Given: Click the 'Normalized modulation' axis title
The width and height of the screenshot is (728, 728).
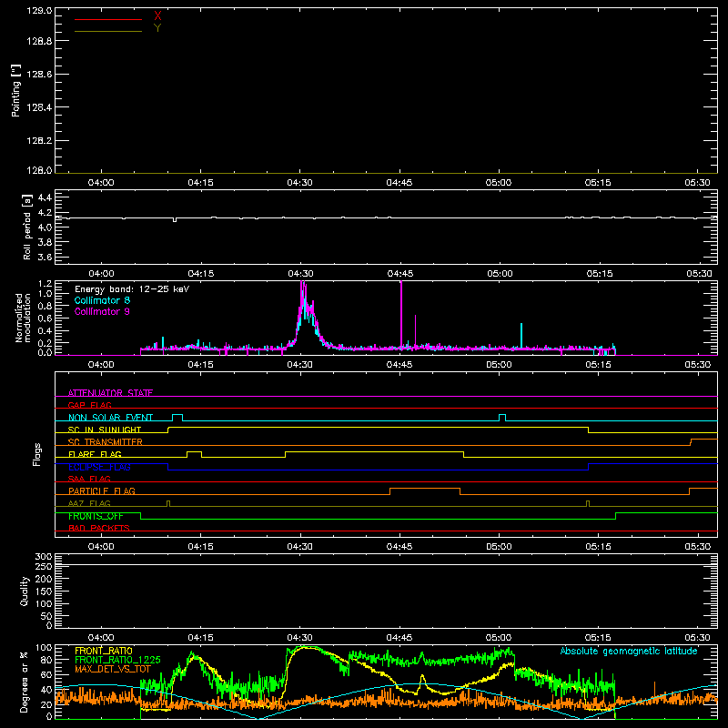Looking at the screenshot, I should pos(23,318).
